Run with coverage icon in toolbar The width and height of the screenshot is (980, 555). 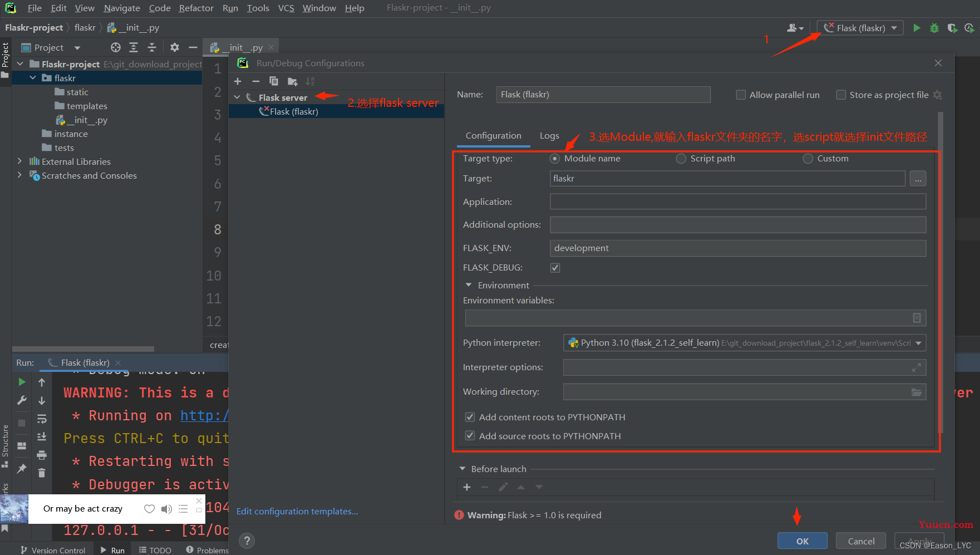click(x=952, y=28)
